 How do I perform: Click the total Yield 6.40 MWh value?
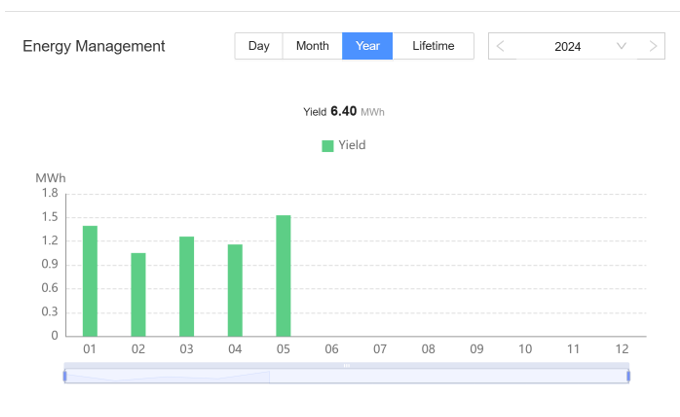[344, 111]
